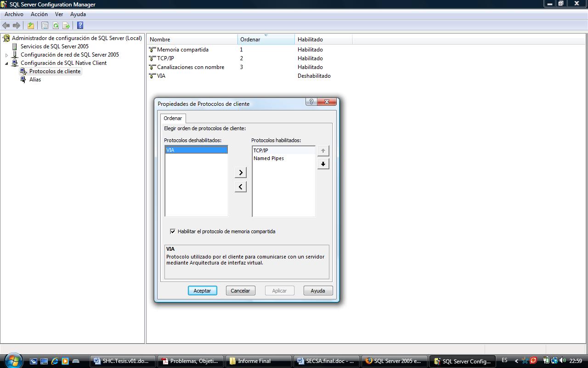
Task: Select Servicios de SQL Server 2005 node
Action: (x=55, y=46)
